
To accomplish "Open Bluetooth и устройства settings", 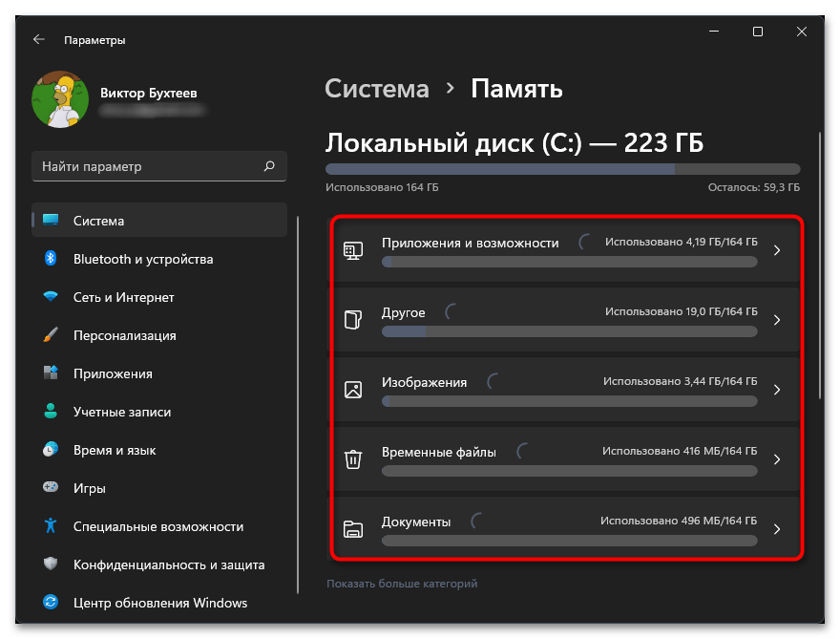I will coord(159,259).
